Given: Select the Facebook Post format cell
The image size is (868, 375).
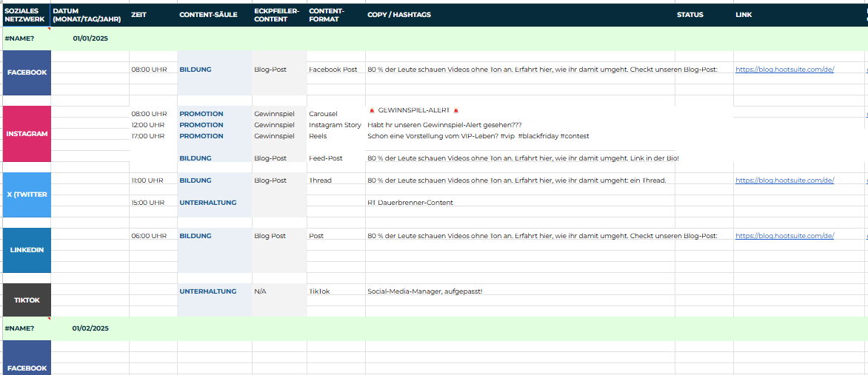Looking at the screenshot, I should [333, 70].
